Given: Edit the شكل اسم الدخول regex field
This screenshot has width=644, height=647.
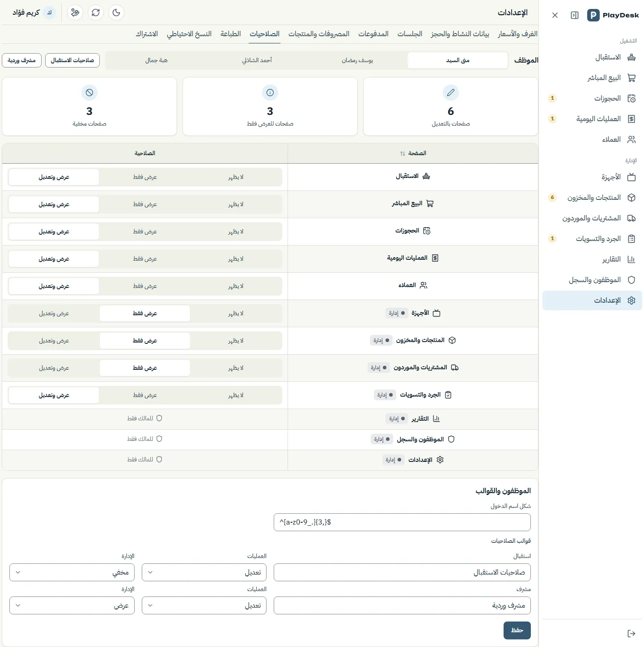Looking at the screenshot, I should point(402,522).
